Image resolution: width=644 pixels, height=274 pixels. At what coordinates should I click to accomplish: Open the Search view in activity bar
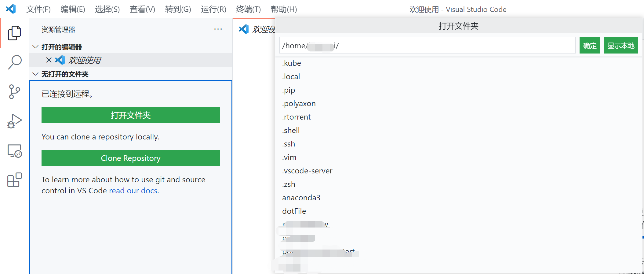point(14,62)
